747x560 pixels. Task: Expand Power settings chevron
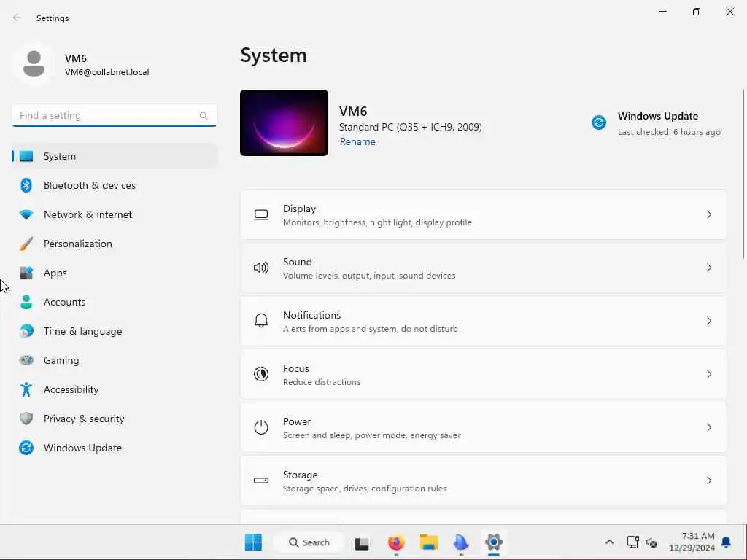[709, 427]
